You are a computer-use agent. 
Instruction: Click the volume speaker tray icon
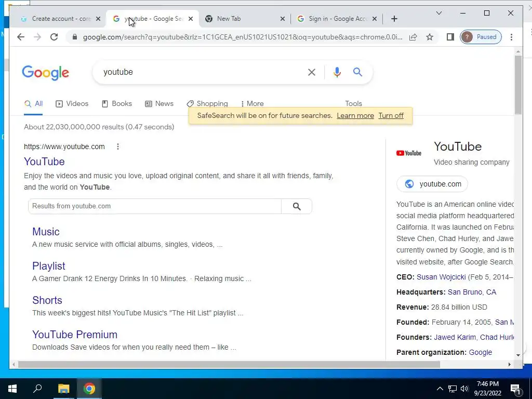click(x=464, y=389)
